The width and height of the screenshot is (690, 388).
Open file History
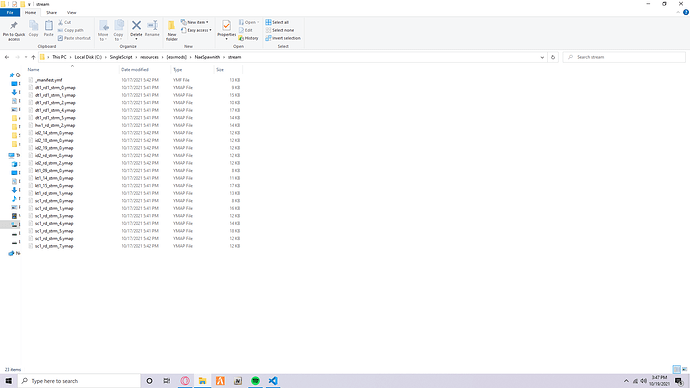tap(249, 38)
